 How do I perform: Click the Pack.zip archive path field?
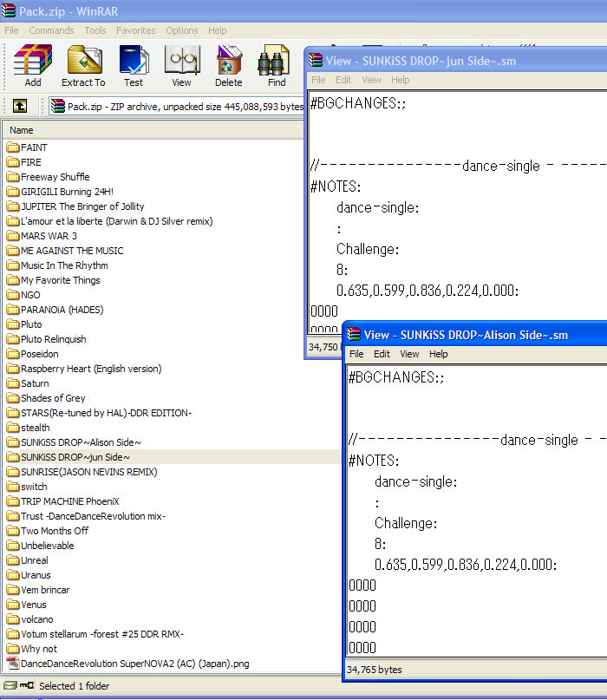[176, 106]
